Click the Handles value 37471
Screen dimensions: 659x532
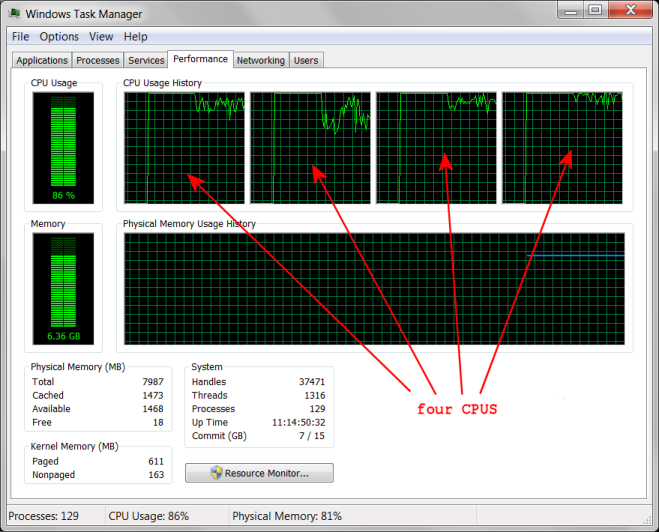312,382
